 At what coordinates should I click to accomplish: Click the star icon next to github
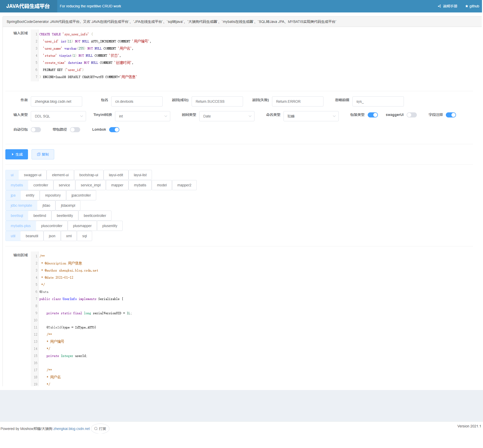(467, 6)
